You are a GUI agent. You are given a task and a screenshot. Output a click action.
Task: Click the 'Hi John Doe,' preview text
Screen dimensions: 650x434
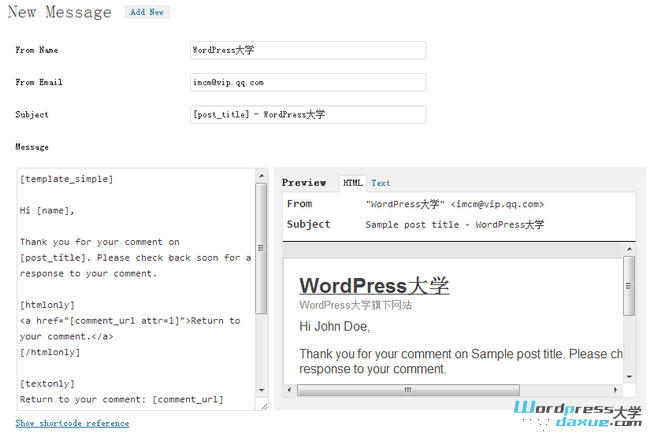[x=335, y=327]
